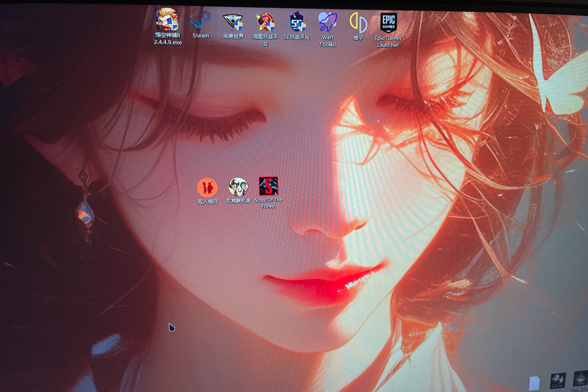Launch the Sons Of The Forest shortcut

(268, 186)
